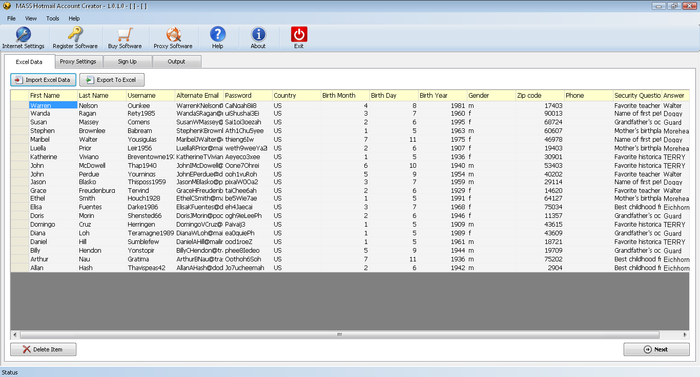Click the Last Name column header
Image resolution: width=700 pixels, height=377 pixels.
102,96
